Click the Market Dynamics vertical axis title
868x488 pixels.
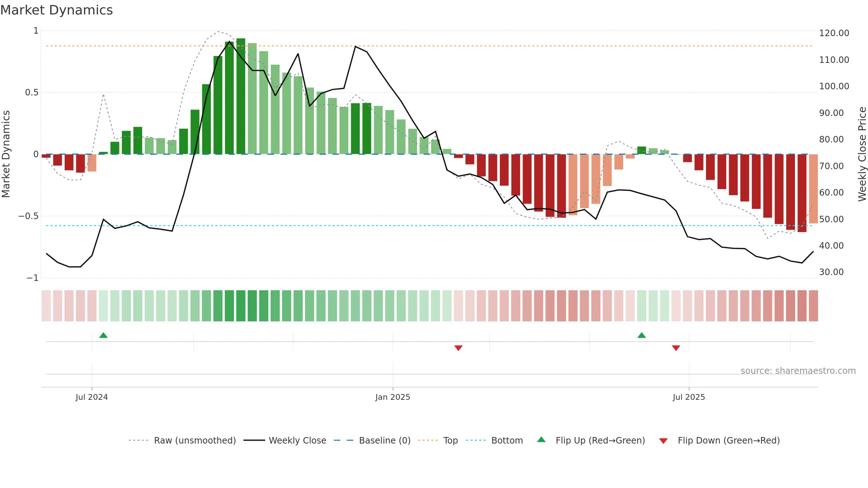pos(6,154)
